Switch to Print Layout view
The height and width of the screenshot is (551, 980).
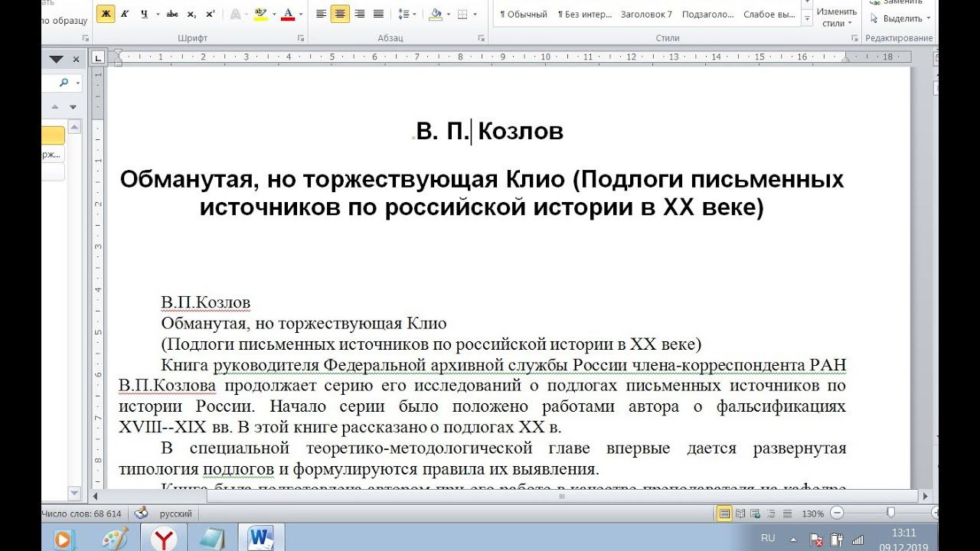724,514
